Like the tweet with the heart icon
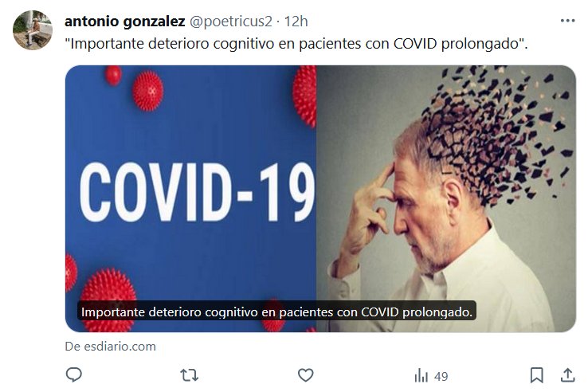588x392 pixels. (306, 375)
